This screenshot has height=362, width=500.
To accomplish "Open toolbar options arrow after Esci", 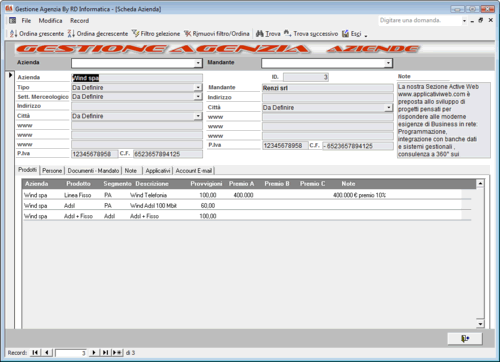I will [366, 35].
